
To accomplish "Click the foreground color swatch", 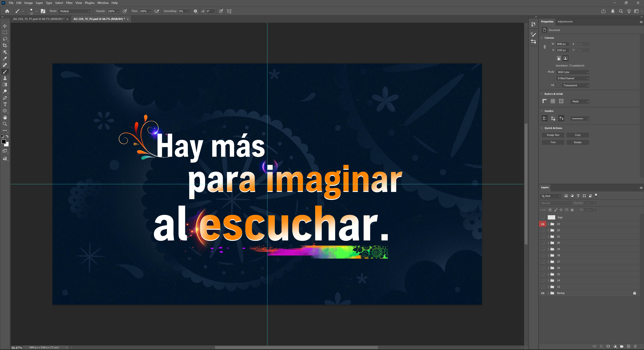I will (x=4, y=142).
